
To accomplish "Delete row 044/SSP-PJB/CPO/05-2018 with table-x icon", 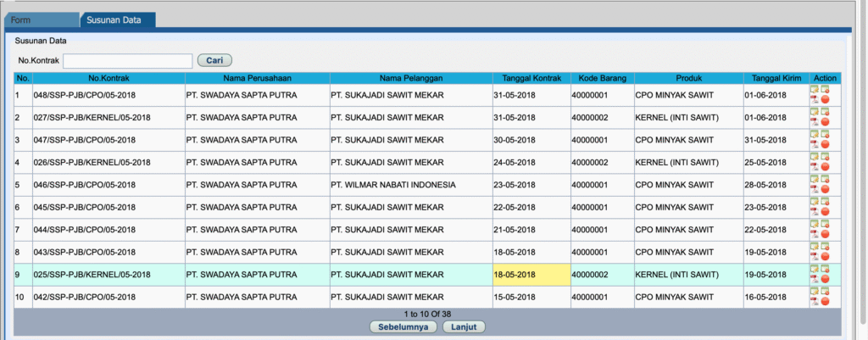I will (x=825, y=224).
